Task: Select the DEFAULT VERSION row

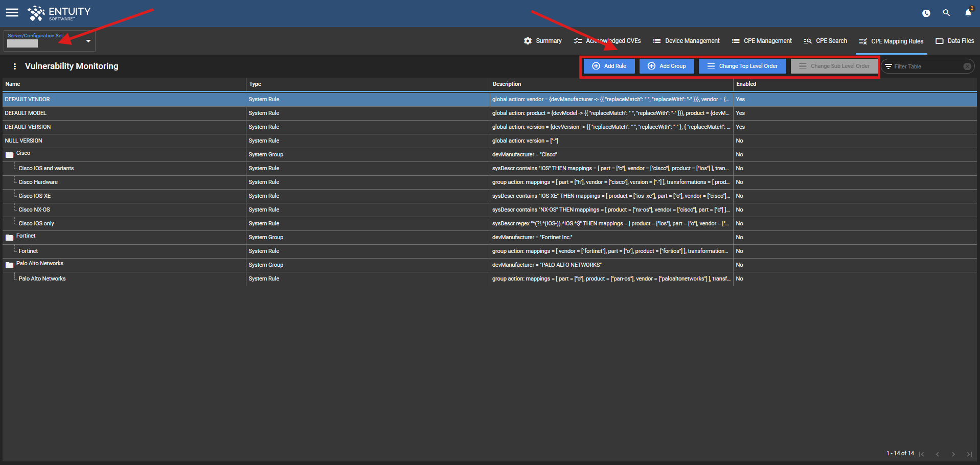Action: (x=490, y=127)
